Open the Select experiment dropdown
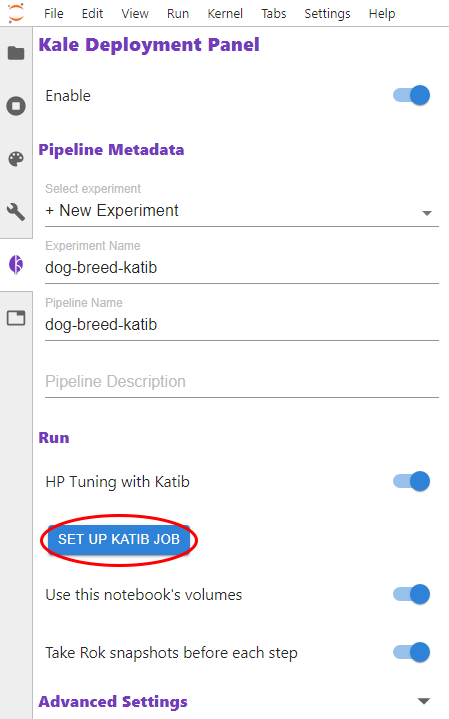The height and width of the screenshot is (719, 449). [242, 211]
